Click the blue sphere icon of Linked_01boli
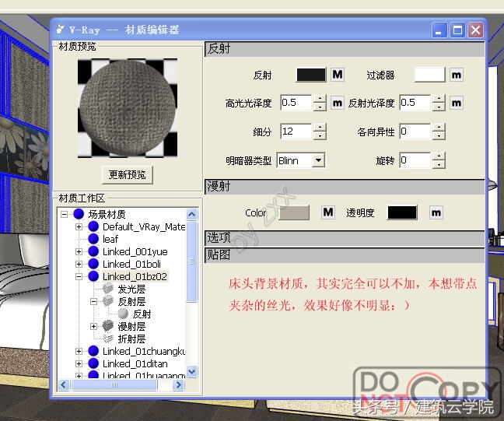This screenshot has width=504, height=421. 93,264
